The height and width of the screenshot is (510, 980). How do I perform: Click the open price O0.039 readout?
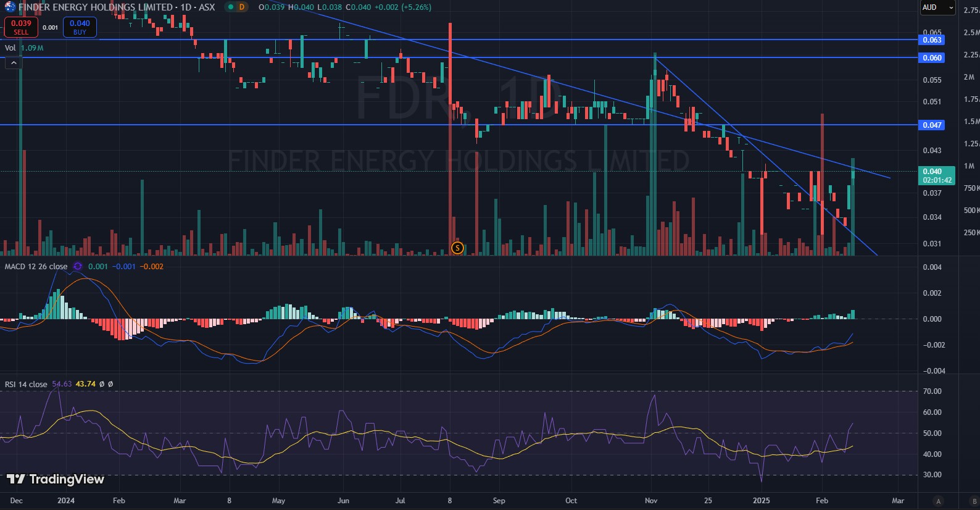[x=272, y=7]
